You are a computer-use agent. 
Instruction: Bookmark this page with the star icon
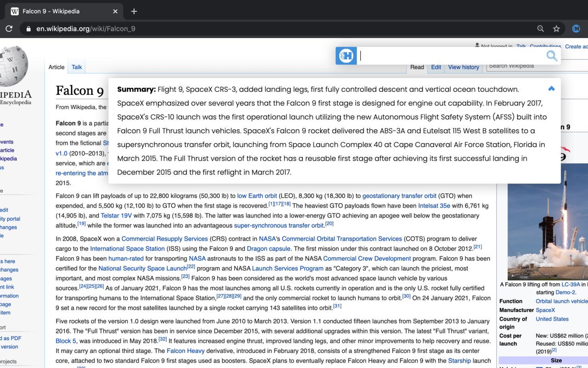point(556,29)
